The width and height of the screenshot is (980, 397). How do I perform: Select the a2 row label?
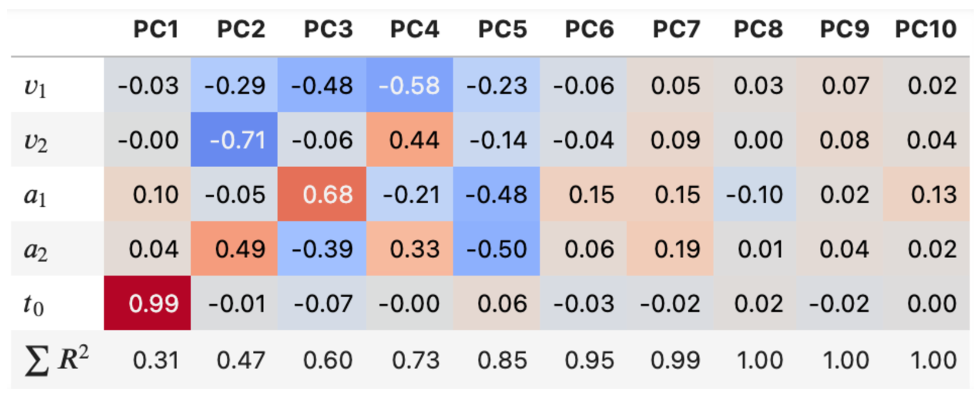pos(35,250)
